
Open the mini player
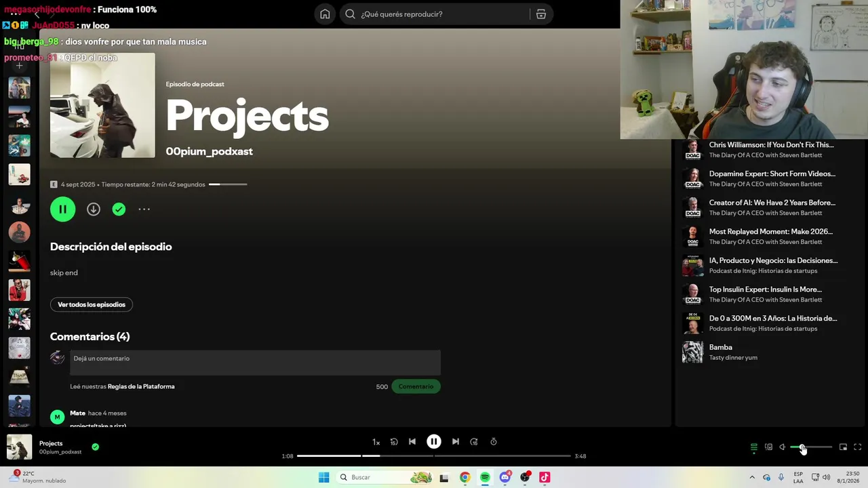point(843,447)
